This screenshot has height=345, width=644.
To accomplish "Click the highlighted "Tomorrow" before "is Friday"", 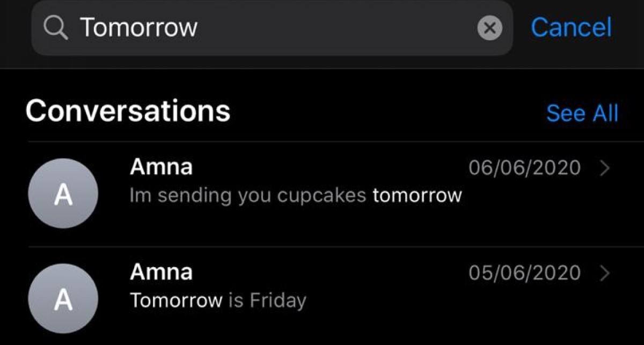I will pyautogui.click(x=176, y=300).
